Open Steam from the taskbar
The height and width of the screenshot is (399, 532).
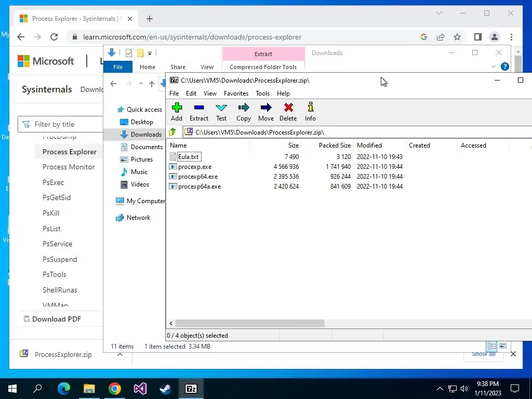(x=166, y=389)
